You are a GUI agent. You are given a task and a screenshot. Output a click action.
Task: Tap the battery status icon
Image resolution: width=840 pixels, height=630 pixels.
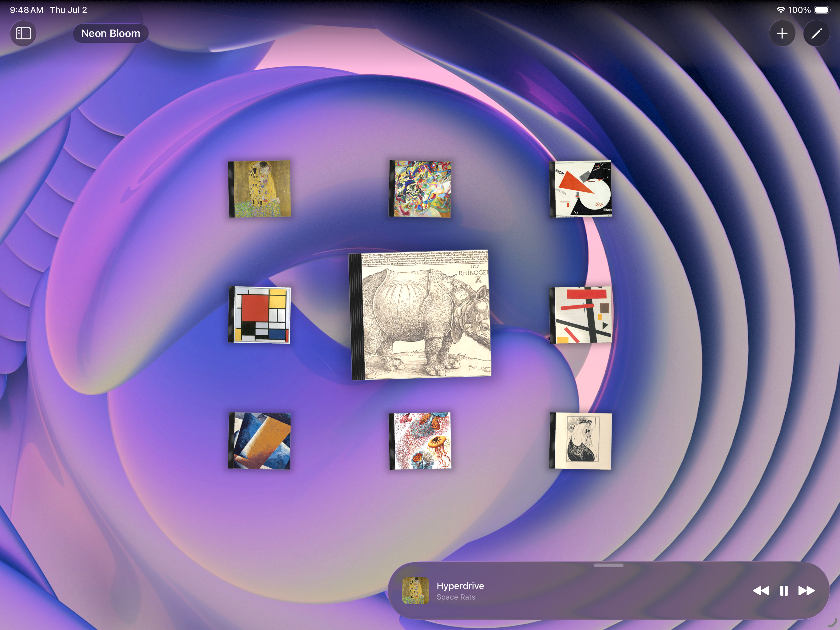pos(822,10)
